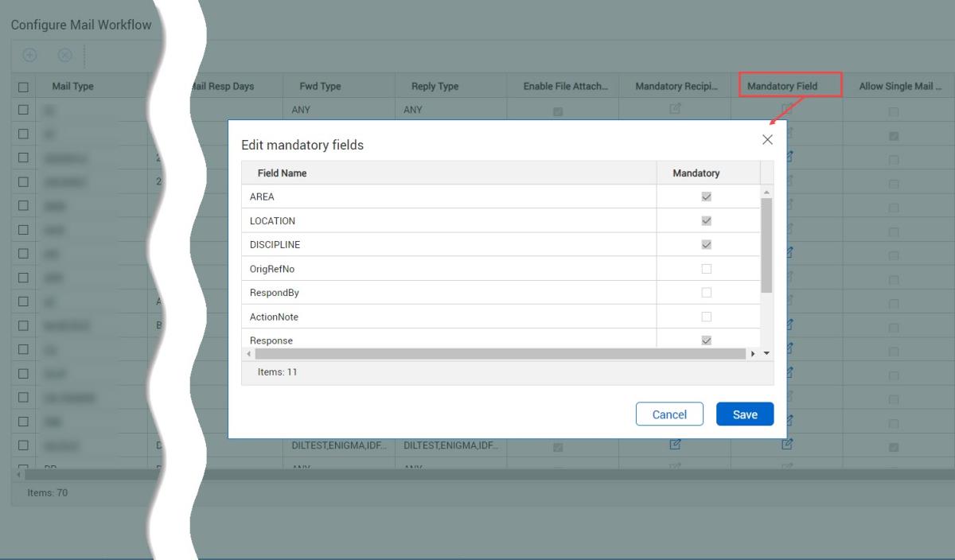Click Save in the dialog
Image resolution: width=955 pixels, height=560 pixels.
745,414
